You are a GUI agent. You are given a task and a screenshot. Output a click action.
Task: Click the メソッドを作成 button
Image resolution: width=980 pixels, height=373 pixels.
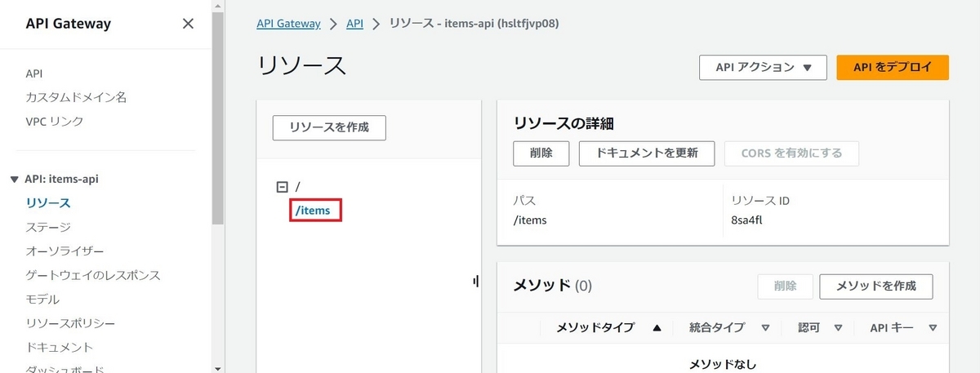pos(876,286)
